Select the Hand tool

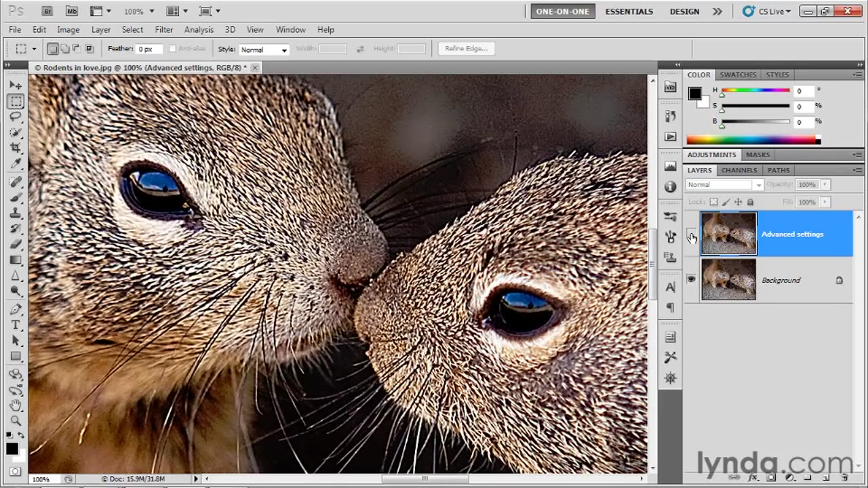16,405
